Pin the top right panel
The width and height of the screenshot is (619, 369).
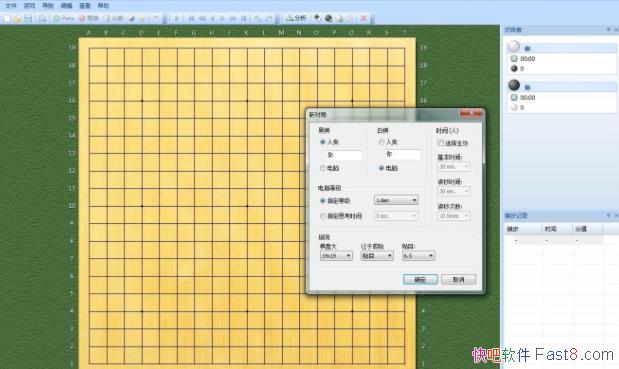608,30
